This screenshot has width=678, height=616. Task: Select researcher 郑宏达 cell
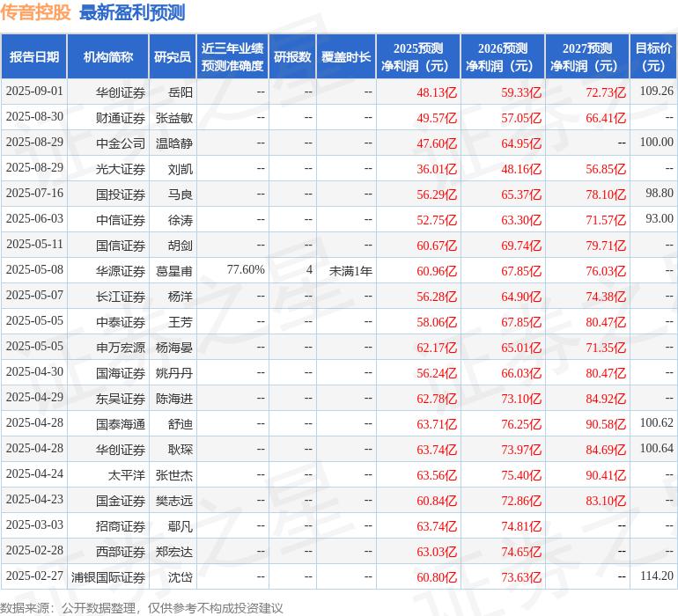tap(174, 551)
